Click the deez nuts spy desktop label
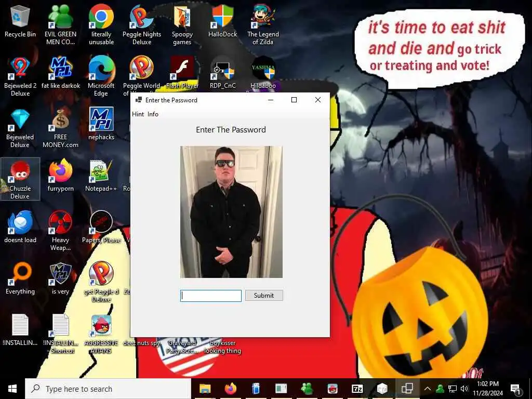The height and width of the screenshot is (399, 532). click(x=141, y=343)
